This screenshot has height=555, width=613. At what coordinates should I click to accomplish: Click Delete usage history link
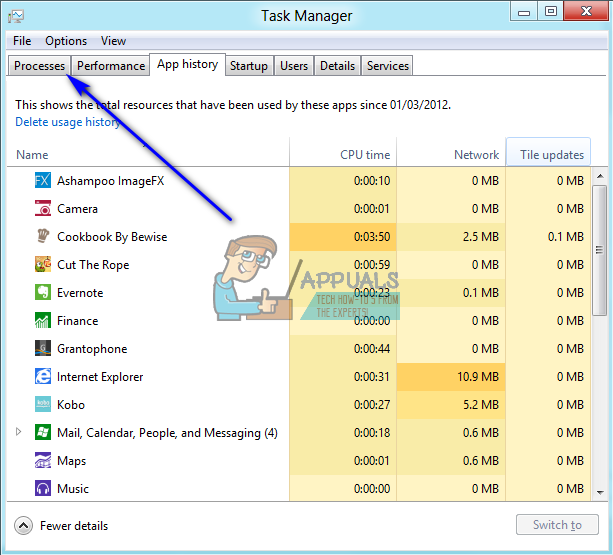click(68, 122)
